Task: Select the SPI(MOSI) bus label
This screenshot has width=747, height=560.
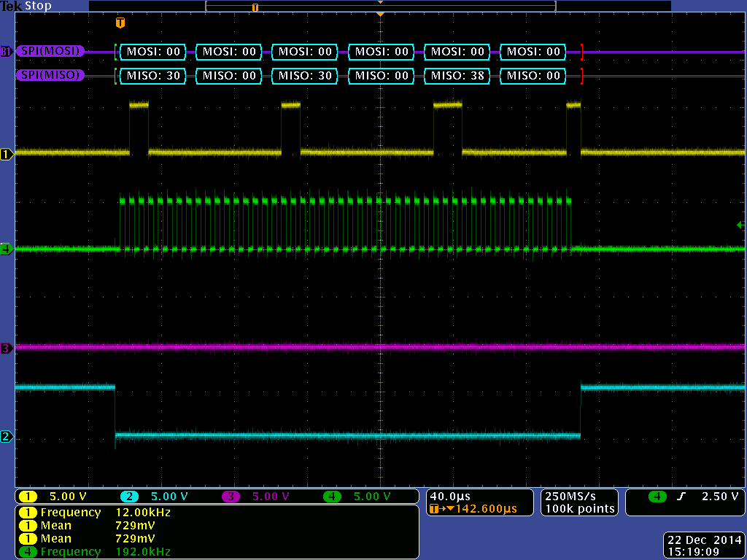Action: 50,52
